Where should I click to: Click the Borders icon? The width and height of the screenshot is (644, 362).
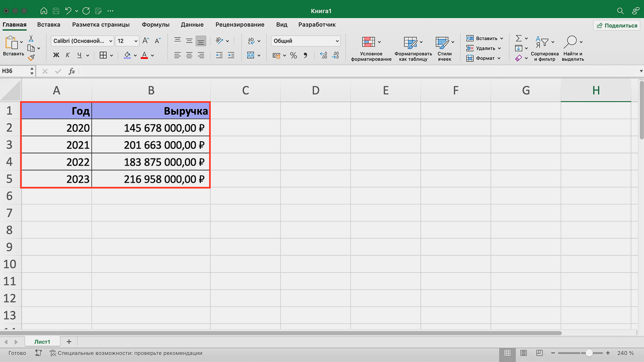[x=103, y=55]
